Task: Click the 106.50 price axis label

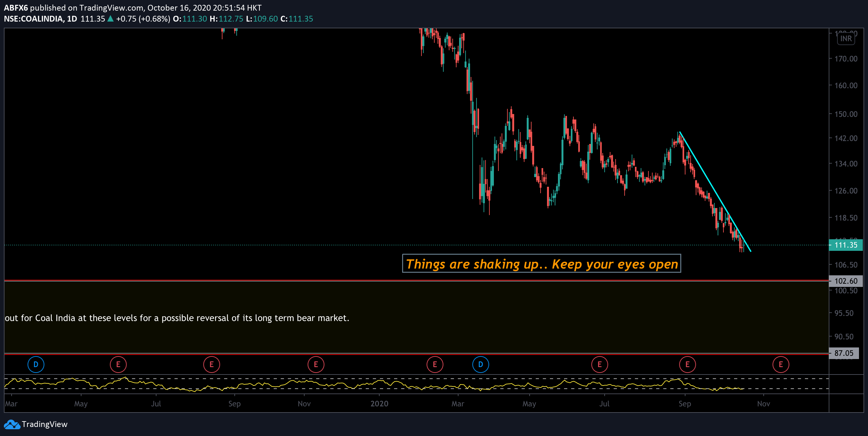Action: tap(846, 265)
